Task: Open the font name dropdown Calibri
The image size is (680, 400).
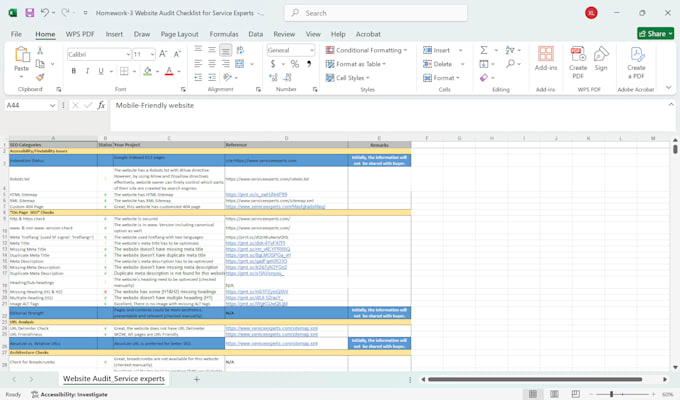Action: point(128,54)
